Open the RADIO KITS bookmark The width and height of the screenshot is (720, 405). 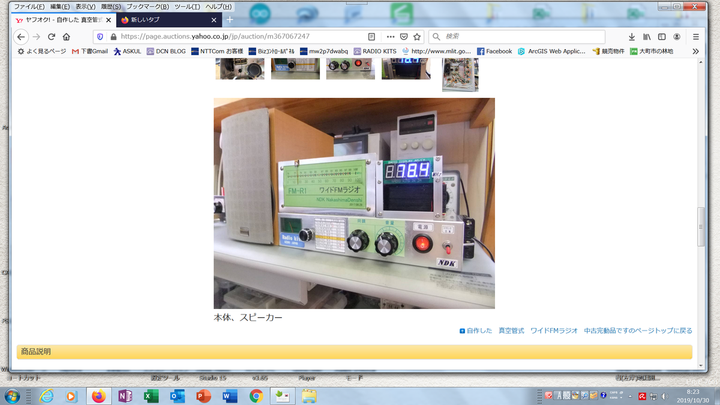376,51
